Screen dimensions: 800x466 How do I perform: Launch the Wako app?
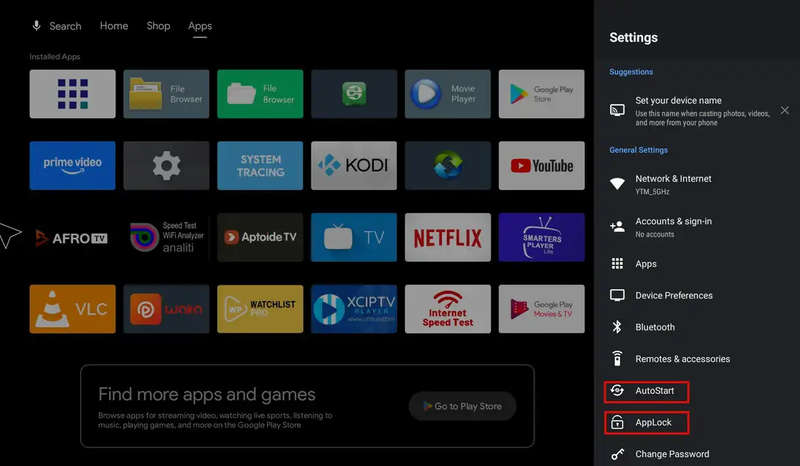[x=166, y=309]
